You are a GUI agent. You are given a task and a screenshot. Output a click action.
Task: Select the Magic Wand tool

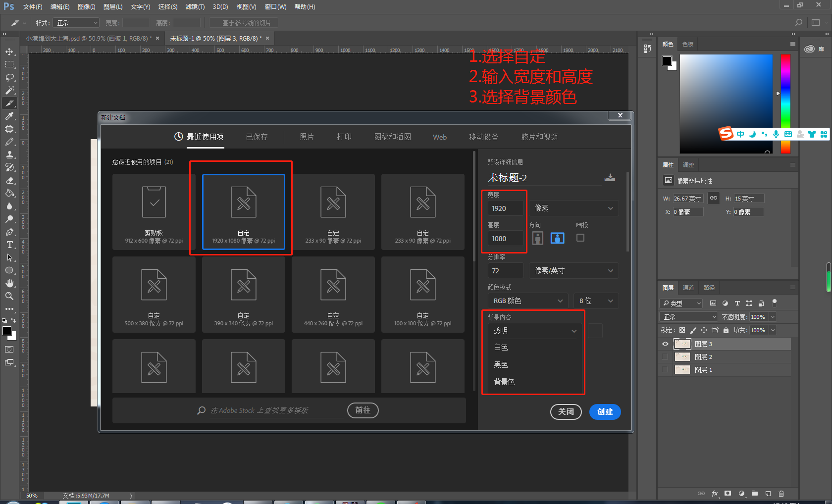(x=9, y=90)
